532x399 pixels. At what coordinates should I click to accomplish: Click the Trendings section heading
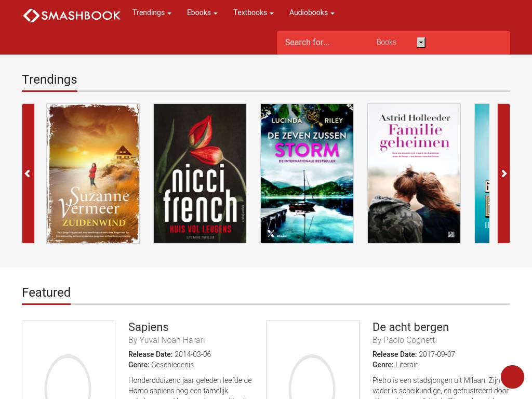(49, 79)
